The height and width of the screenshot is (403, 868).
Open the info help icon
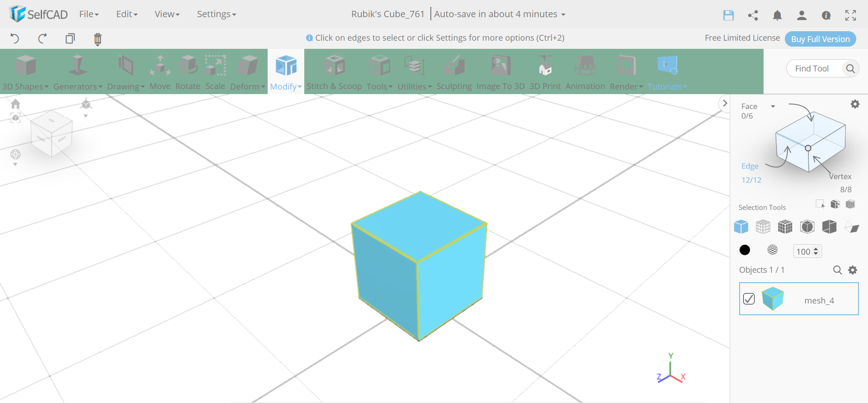(826, 15)
